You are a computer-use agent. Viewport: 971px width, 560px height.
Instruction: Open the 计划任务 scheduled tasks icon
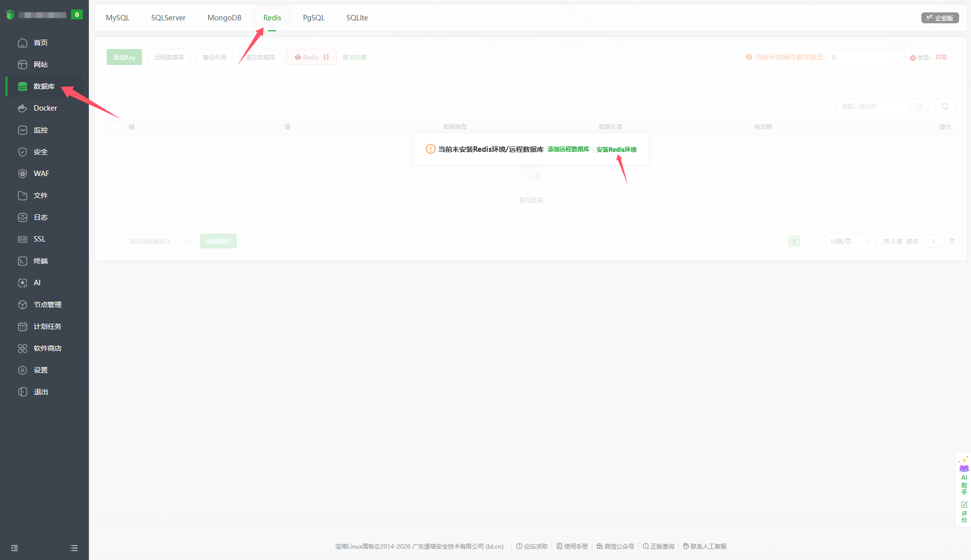pos(22,326)
